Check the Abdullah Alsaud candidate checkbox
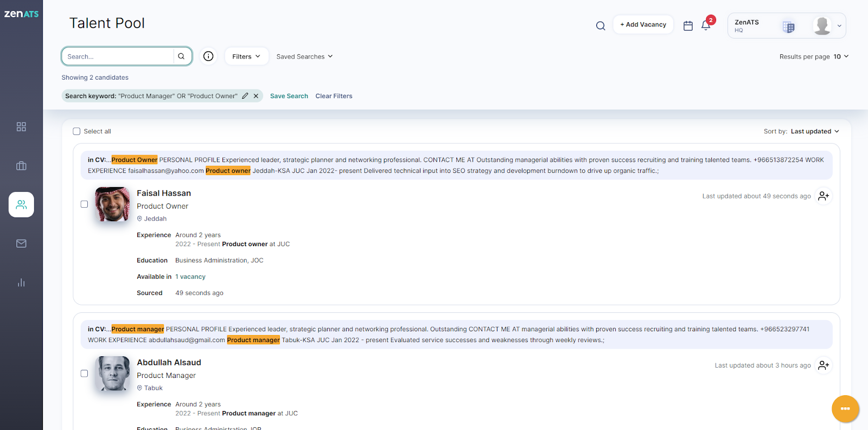 coord(84,373)
